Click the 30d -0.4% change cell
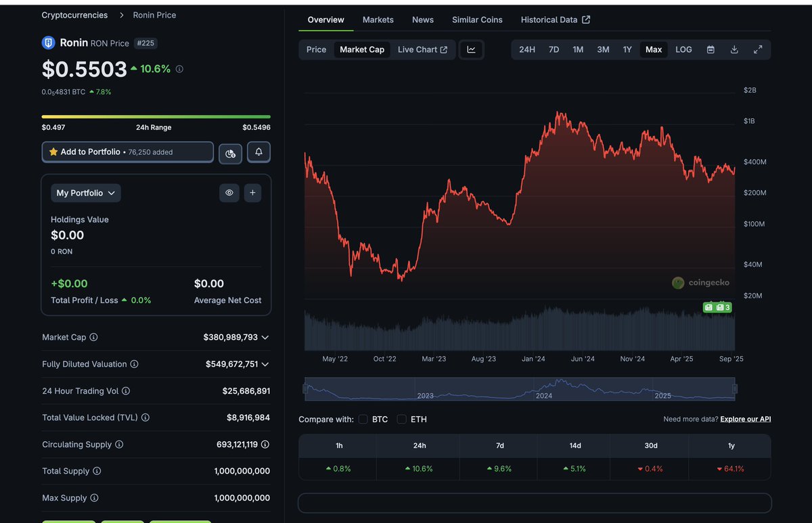812x523 pixels. pyautogui.click(x=650, y=468)
